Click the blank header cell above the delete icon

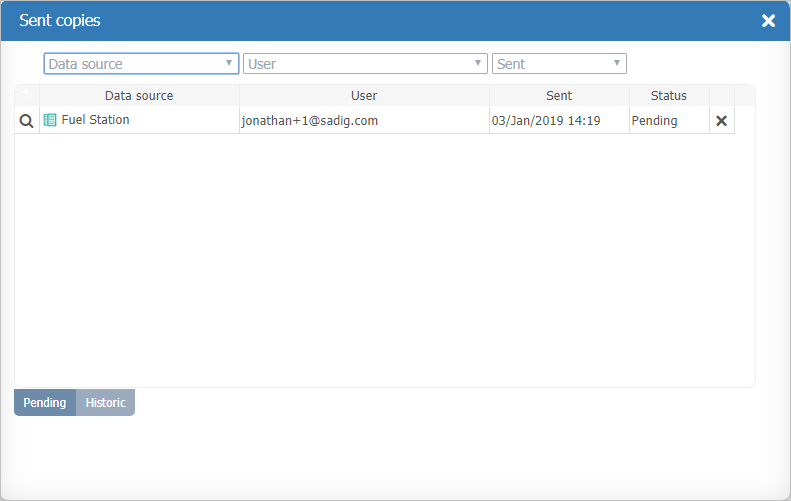(721, 96)
